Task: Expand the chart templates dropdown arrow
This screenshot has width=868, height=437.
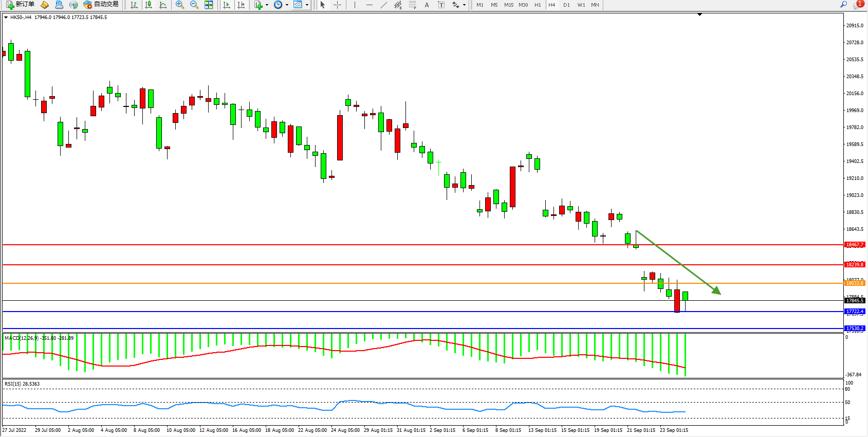Action: (x=307, y=5)
